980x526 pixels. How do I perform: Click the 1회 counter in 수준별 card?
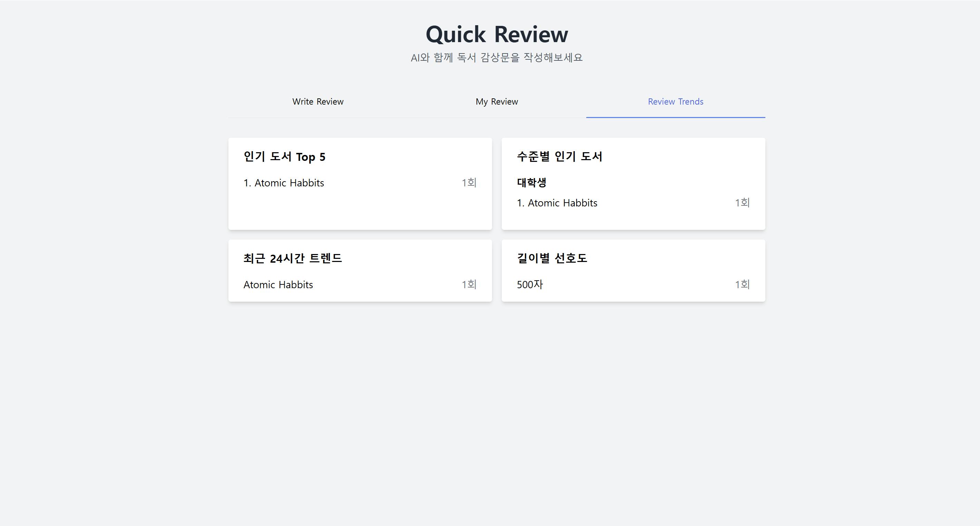coord(742,203)
